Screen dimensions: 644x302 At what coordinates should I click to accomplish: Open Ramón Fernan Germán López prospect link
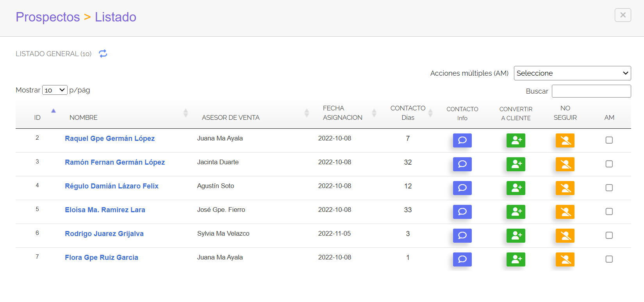[115, 162]
